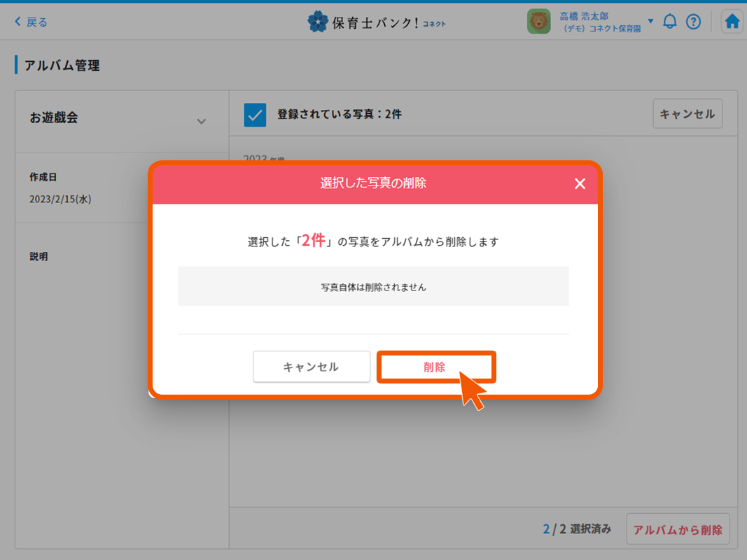Click キャンセル inside the delete dialog
Screen dimensions: 747x560
coord(311,367)
